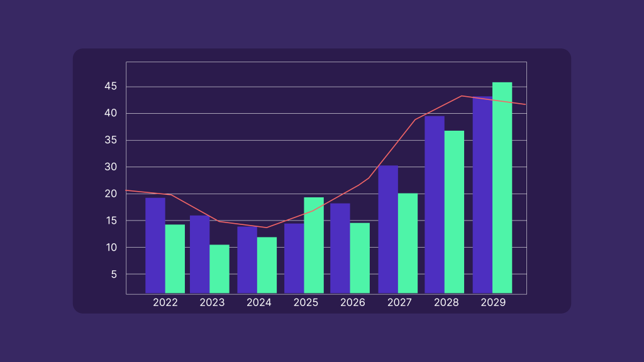Select the 2029 axis label
Image resolution: width=644 pixels, height=362 pixels.
492,302
